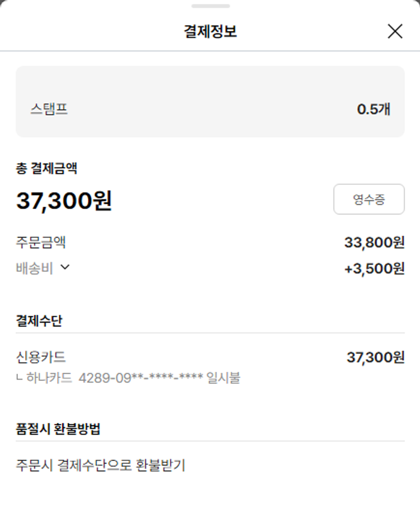Screen dimensions: 420x532
Task: Click the 37,300원 amount beside 신용카드
Action: (x=375, y=357)
